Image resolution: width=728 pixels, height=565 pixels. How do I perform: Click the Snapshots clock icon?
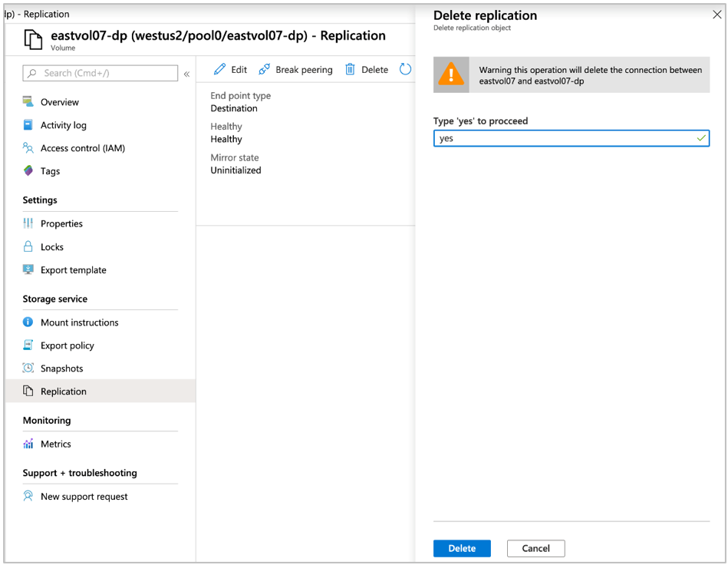click(28, 368)
